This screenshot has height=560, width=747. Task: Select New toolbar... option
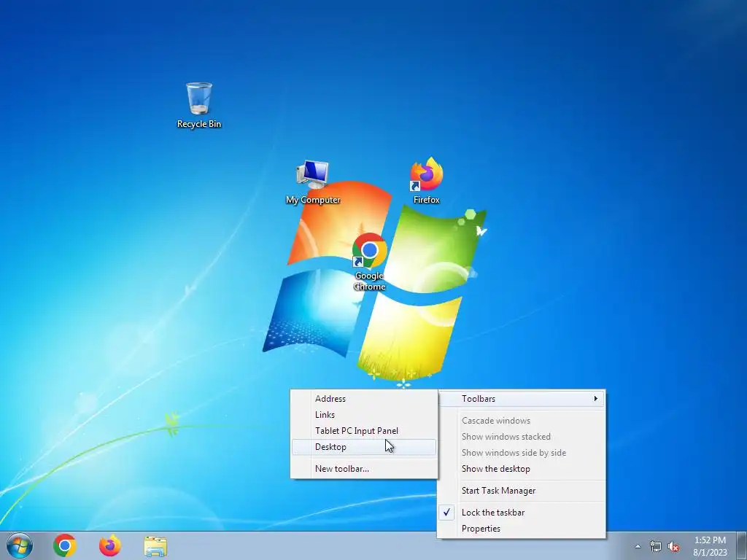click(364, 469)
